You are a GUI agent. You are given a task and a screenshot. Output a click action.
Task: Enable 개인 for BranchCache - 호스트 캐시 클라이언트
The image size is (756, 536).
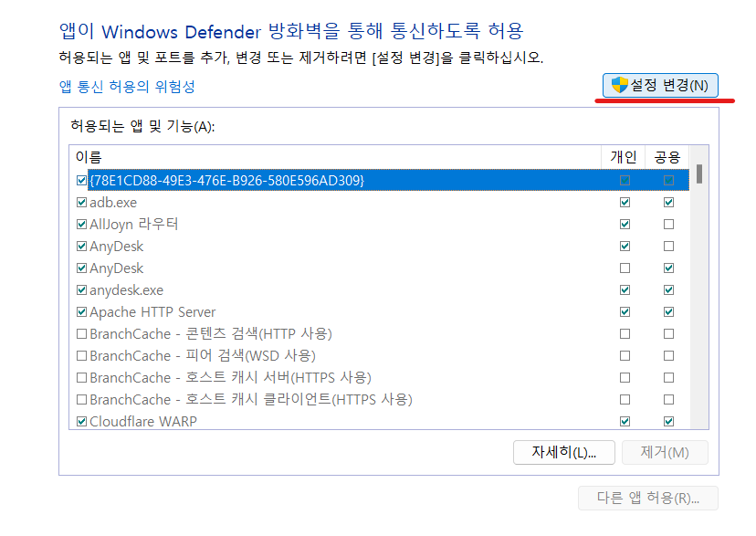pos(625,400)
